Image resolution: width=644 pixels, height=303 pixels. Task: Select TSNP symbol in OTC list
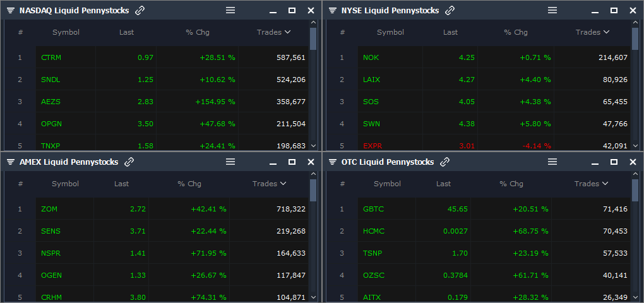click(x=373, y=253)
